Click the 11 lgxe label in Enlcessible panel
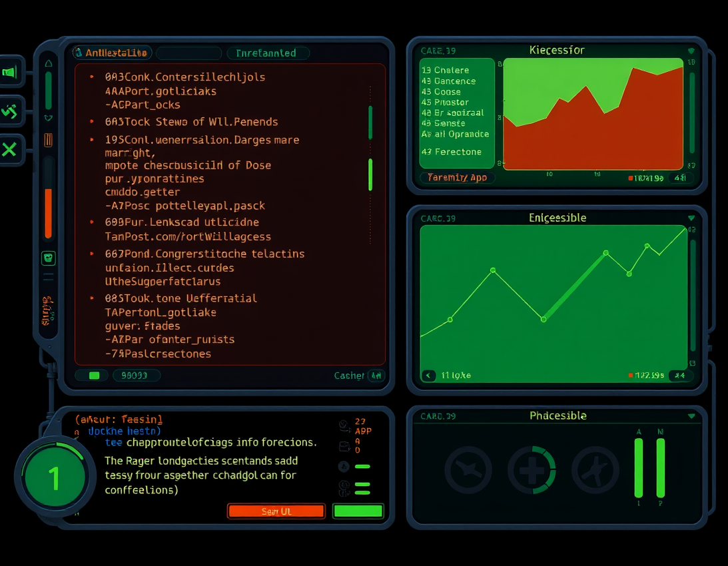 (x=456, y=375)
